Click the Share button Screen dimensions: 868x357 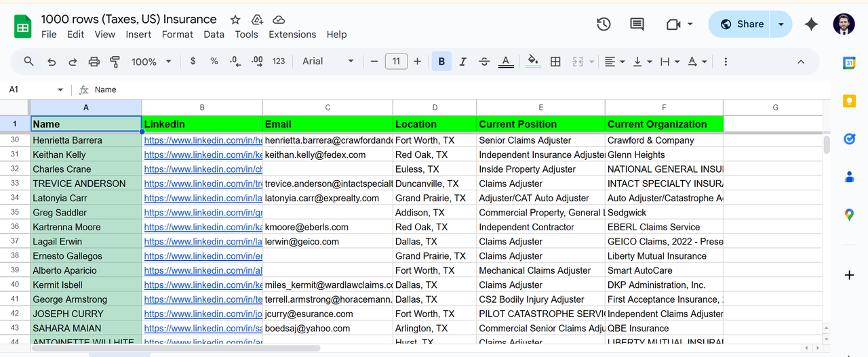[x=741, y=24]
